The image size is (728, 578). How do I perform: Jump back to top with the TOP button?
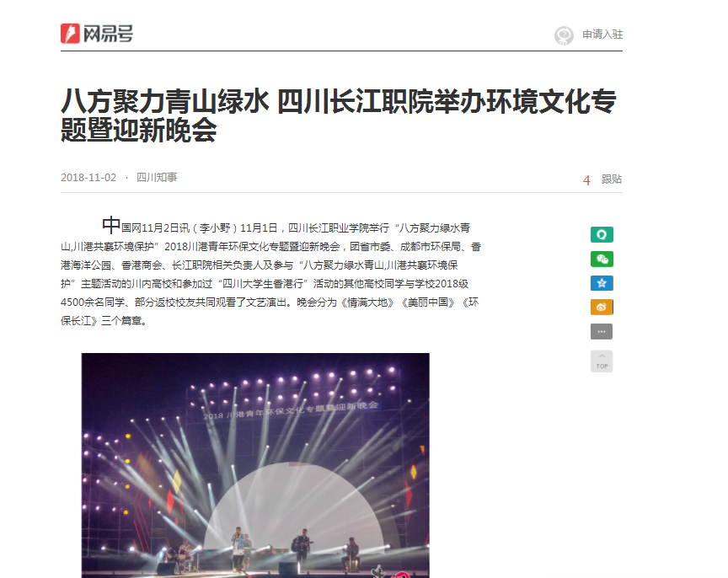602,361
